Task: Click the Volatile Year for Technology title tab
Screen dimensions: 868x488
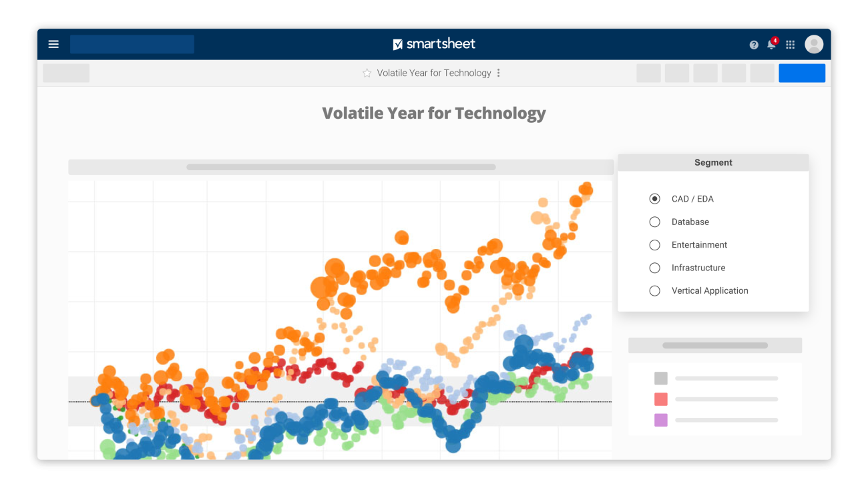Action: [433, 73]
